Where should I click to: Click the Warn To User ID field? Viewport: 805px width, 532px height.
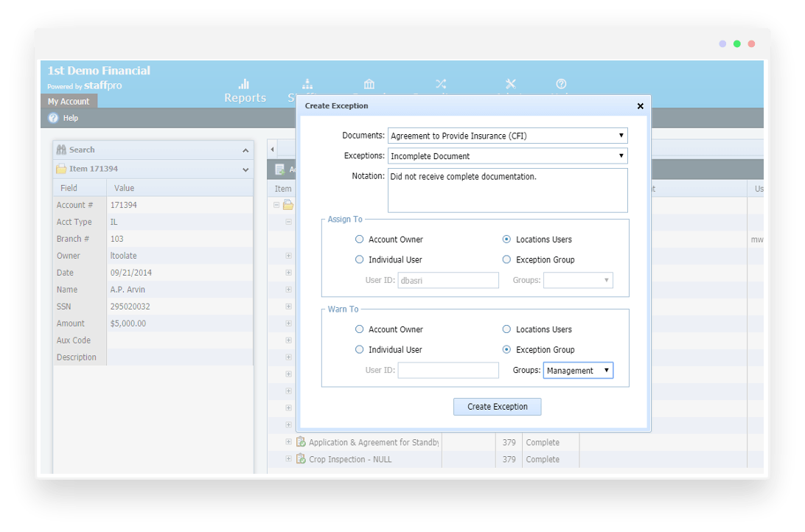click(x=448, y=371)
